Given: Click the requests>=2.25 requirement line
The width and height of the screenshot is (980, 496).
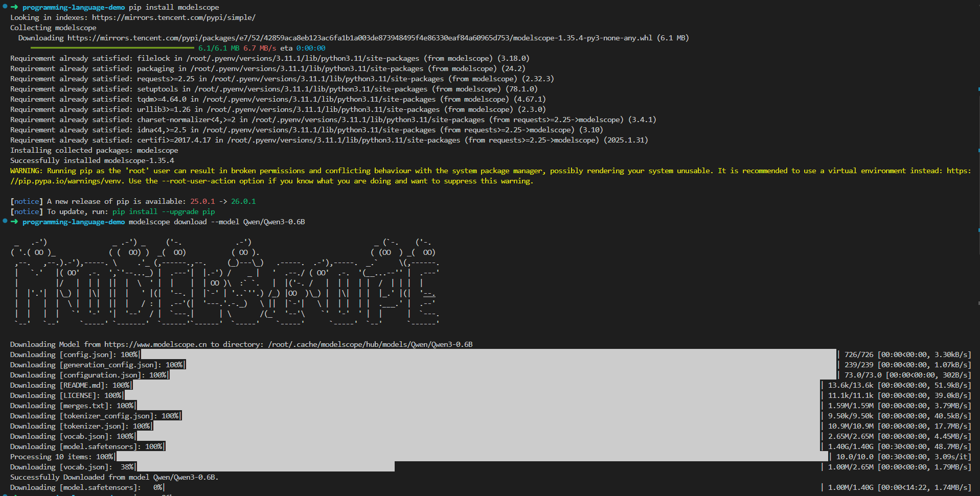Looking at the screenshot, I should (282, 79).
